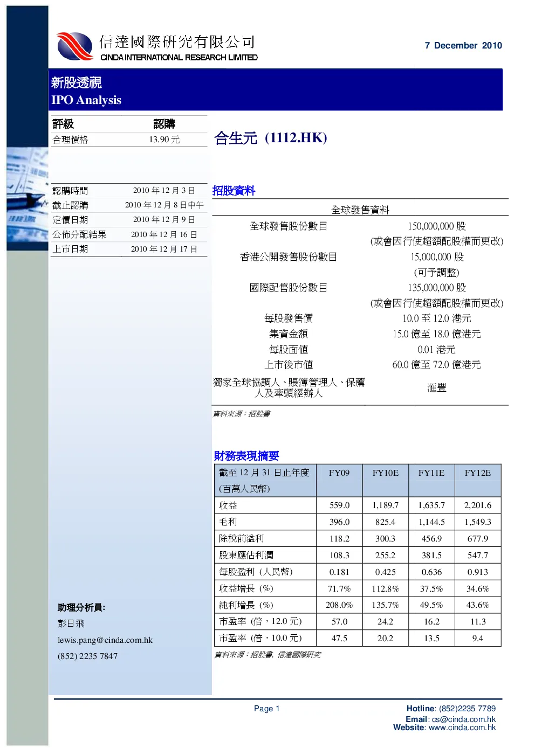535x756 pixels.
Task: Click the 財務表現摘要 section heading
Action: pos(246,456)
